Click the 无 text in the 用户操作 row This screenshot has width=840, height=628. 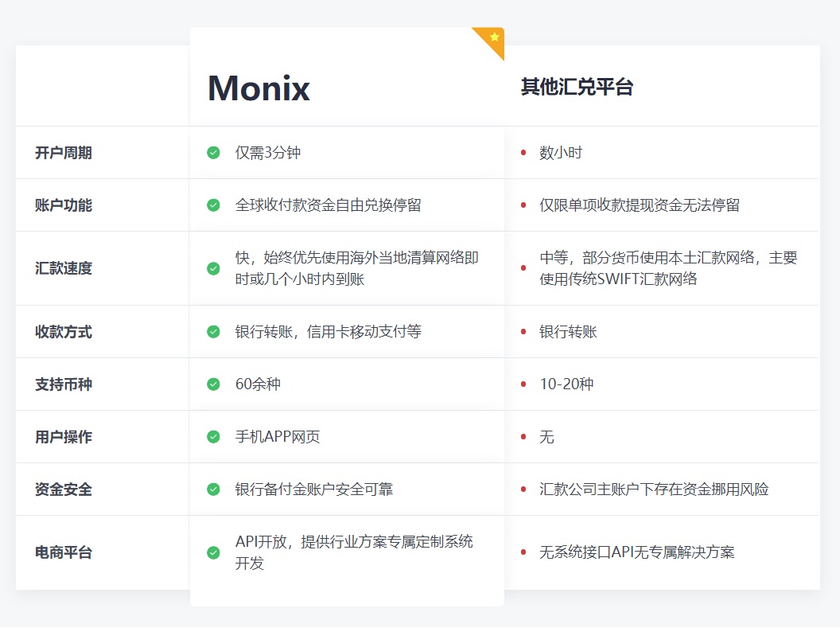coord(547,437)
